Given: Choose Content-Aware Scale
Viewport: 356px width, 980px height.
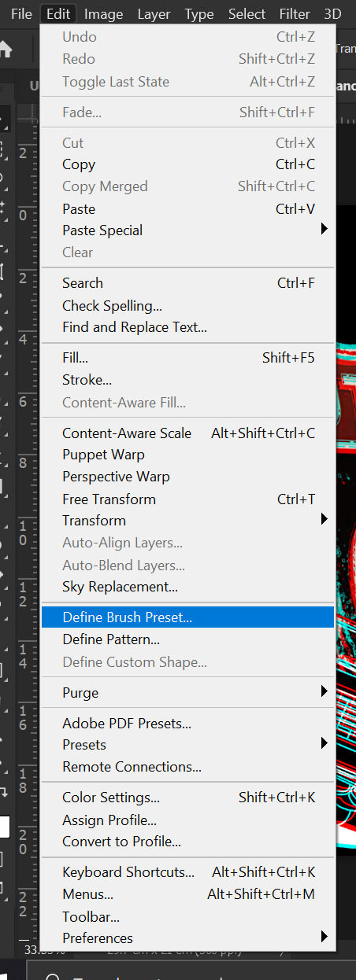Looking at the screenshot, I should (x=187, y=433).
